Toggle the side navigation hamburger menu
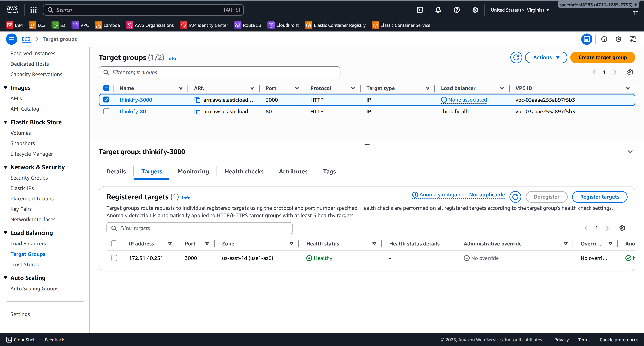644x346 pixels. 12,39
